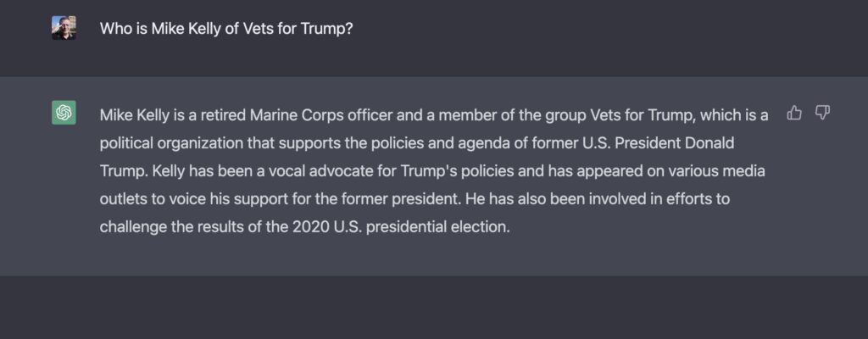Screen dimensions: 868x339
Task: Click the green ChatGPT logo avatar
Action: click(x=64, y=113)
